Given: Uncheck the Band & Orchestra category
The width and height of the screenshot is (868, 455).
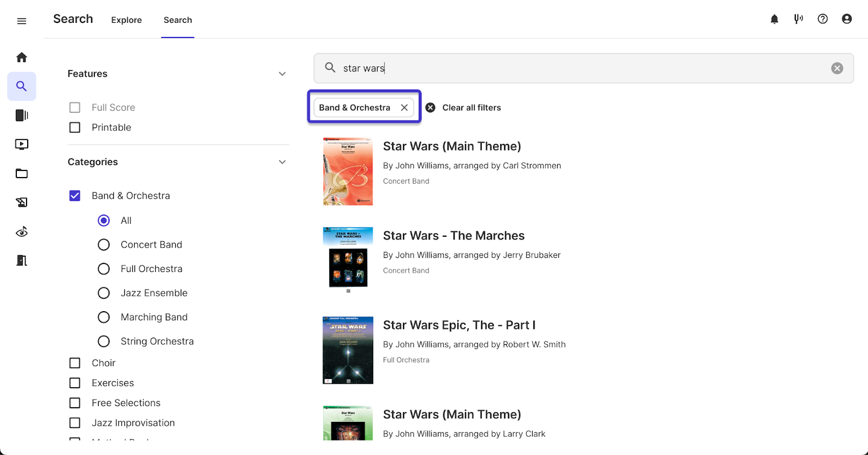Looking at the screenshot, I should pyautogui.click(x=75, y=196).
